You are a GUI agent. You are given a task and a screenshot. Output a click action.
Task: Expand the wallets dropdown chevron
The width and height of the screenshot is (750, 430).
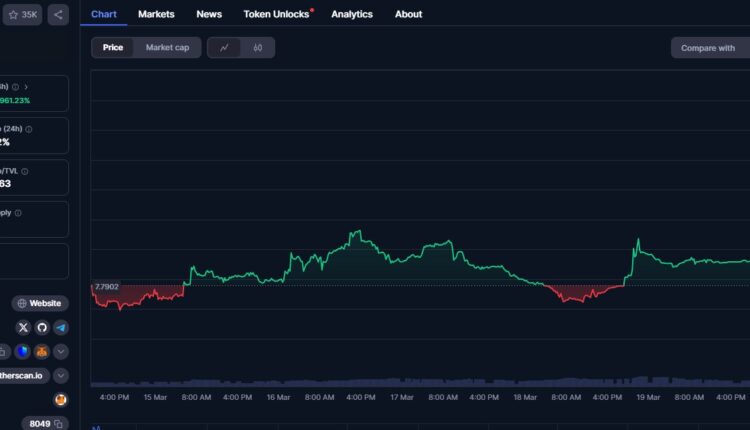click(x=61, y=351)
